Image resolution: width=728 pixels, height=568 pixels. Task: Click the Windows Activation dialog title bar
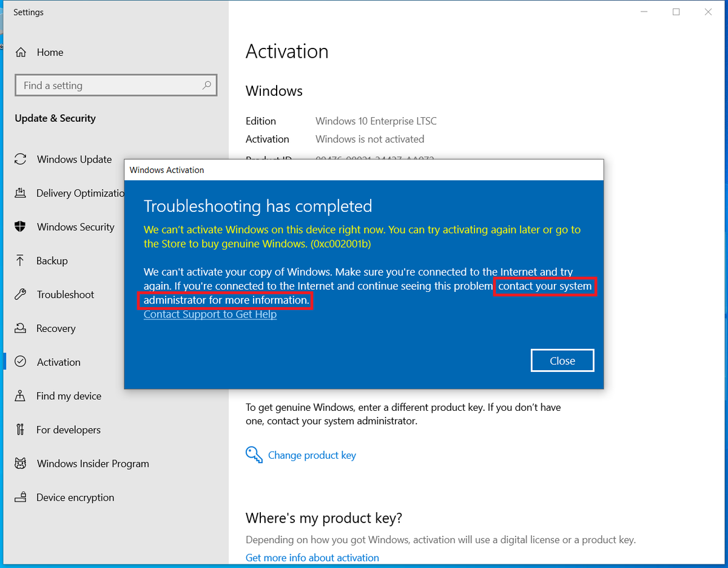[364, 170]
